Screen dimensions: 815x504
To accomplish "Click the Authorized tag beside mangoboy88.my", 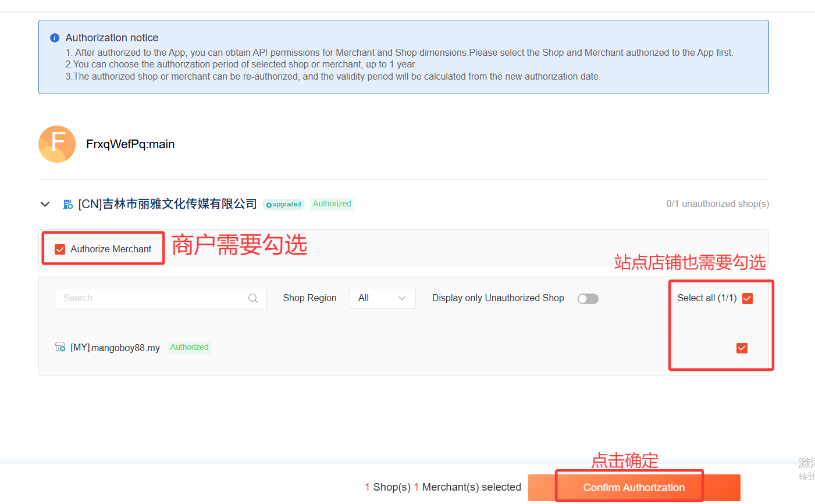I will point(189,347).
